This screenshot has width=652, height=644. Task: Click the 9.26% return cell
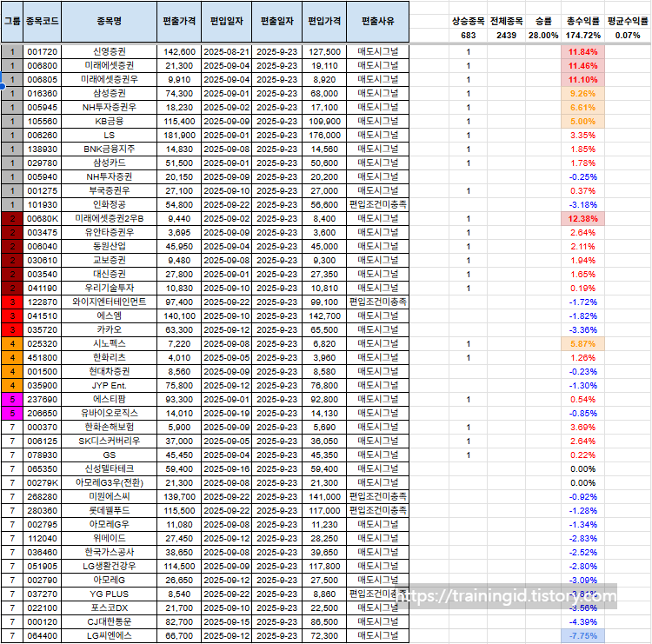(x=583, y=94)
